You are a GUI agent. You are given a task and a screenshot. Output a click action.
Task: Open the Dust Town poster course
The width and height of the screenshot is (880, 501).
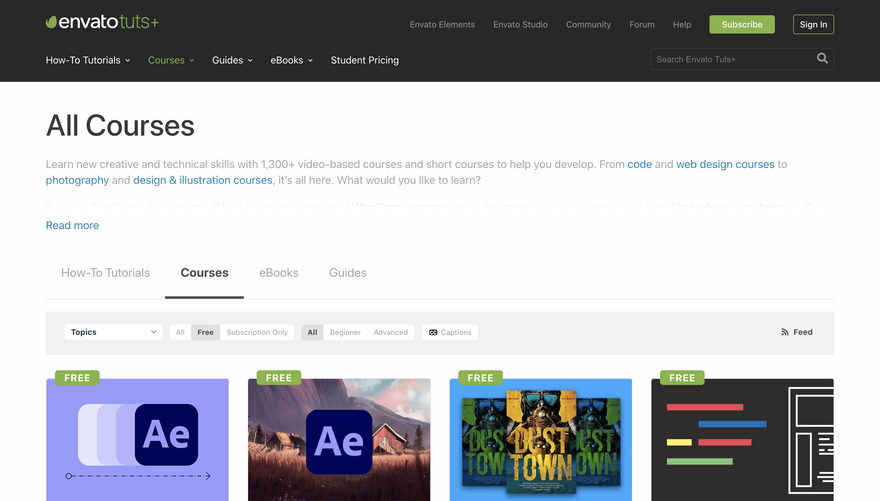[541, 440]
